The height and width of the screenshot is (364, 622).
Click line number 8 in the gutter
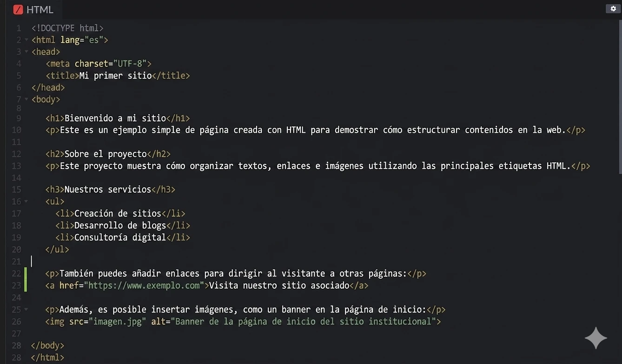click(x=19, y=108)
